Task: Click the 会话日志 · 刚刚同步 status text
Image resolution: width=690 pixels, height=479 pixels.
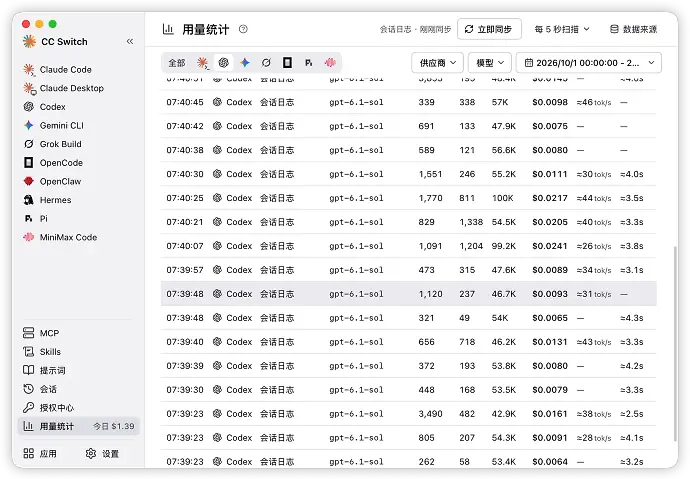Action: tap(415, 29)
